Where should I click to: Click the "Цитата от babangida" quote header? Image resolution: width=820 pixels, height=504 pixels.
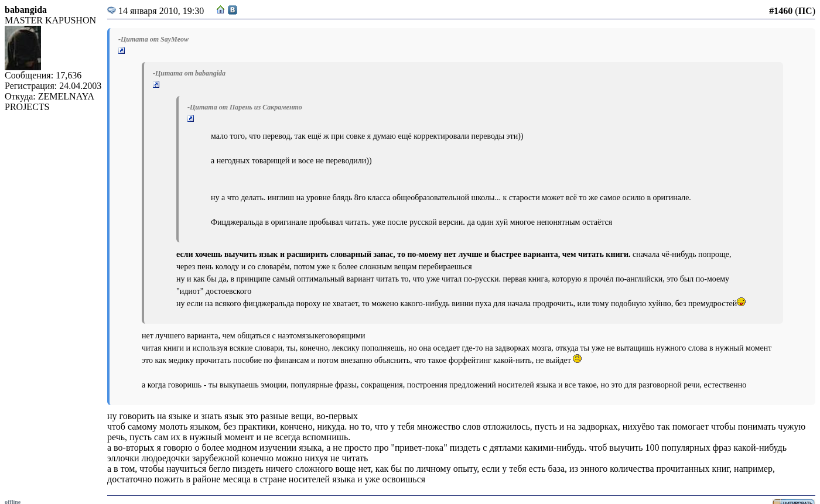(189, 73)
